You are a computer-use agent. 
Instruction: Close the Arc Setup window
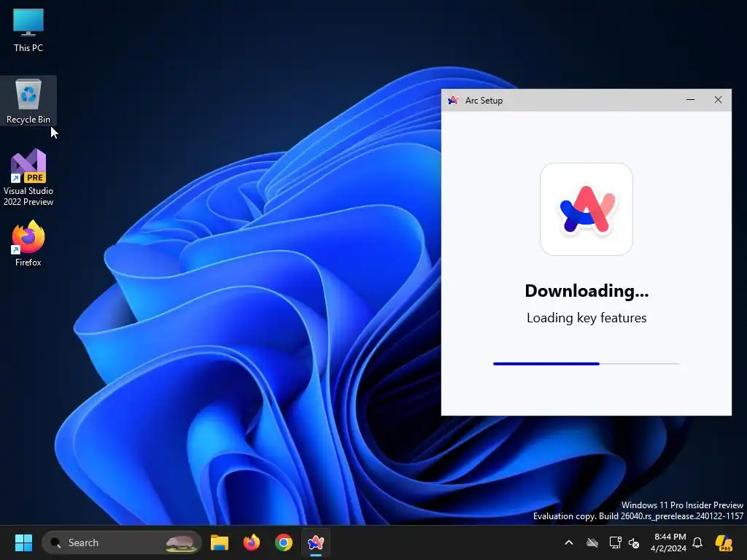coord(718,100)
